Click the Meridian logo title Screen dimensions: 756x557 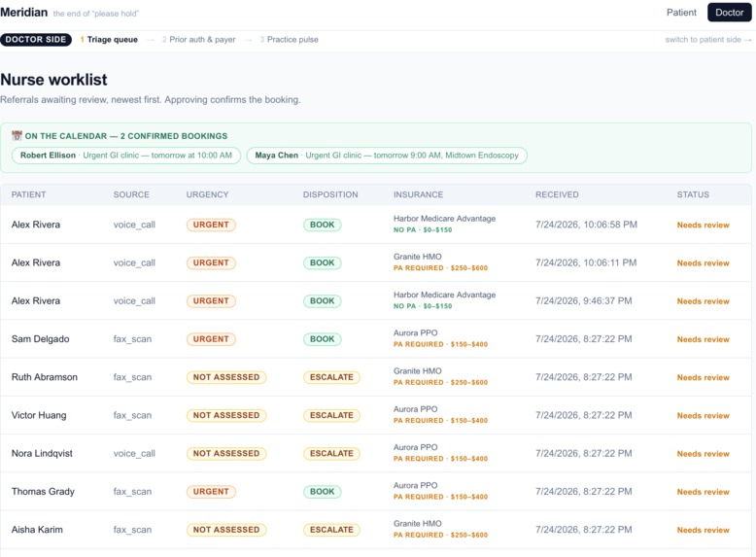24,13
